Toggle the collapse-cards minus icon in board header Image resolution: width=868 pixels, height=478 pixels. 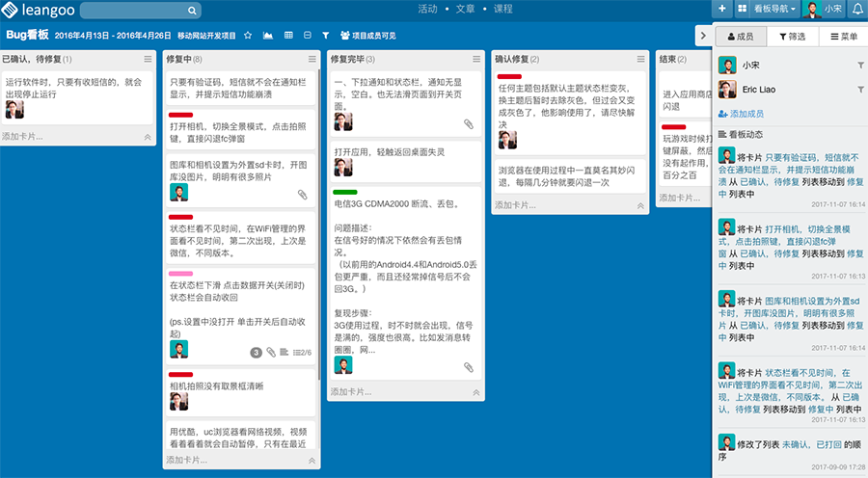tap(307, 36)
